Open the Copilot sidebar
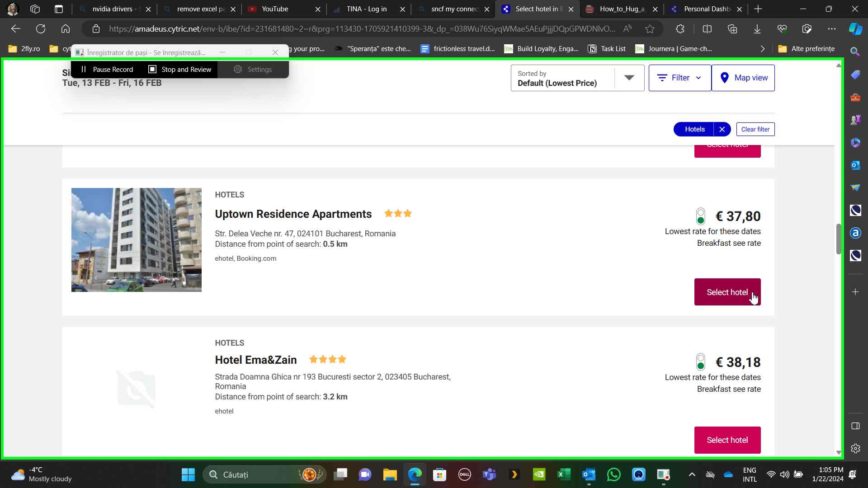868x488 pixels. click(x=855, y=29)
